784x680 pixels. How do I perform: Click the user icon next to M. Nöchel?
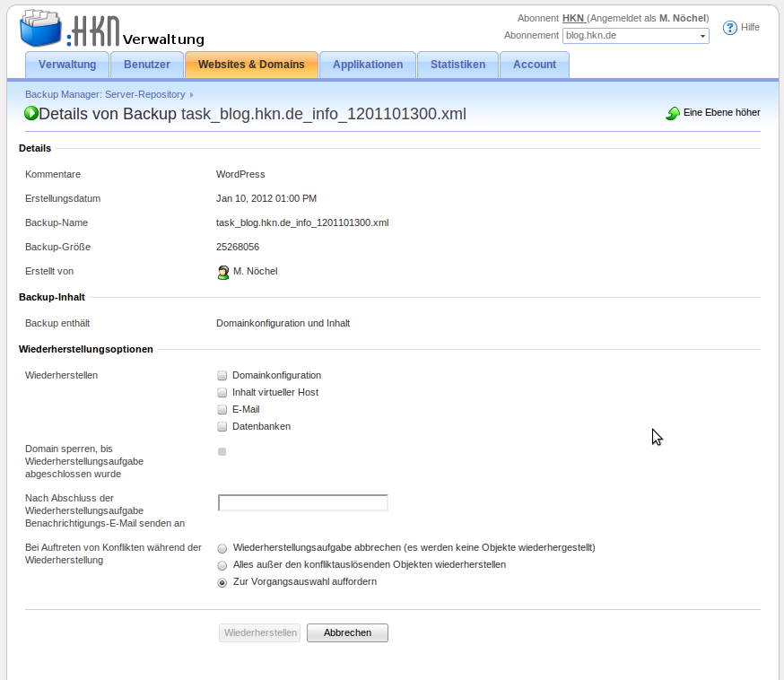[x=223, y=272]
